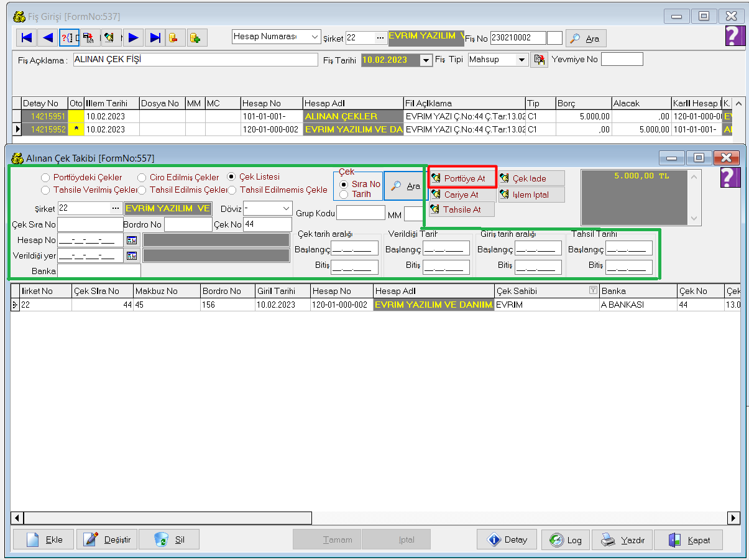Click the edit pencil toolbar icon in Fiş Girişi

coord(111,38)
